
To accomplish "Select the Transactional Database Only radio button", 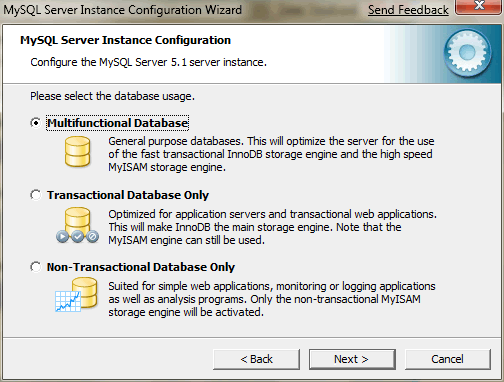I will [x=35, y=195].
